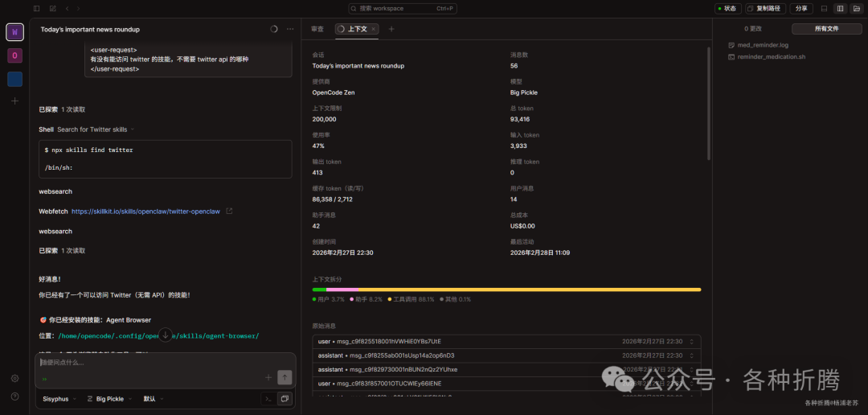Focus the 搜索 workspace search field
Screen dimensions: 868x415
403,8
